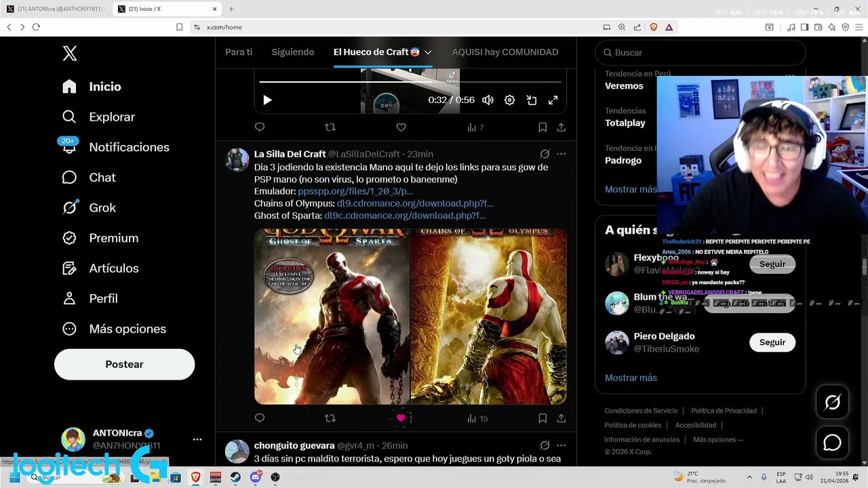The image size is (868, 488).
Task: Open Condiciones de Servicio link
Action: 641,411
